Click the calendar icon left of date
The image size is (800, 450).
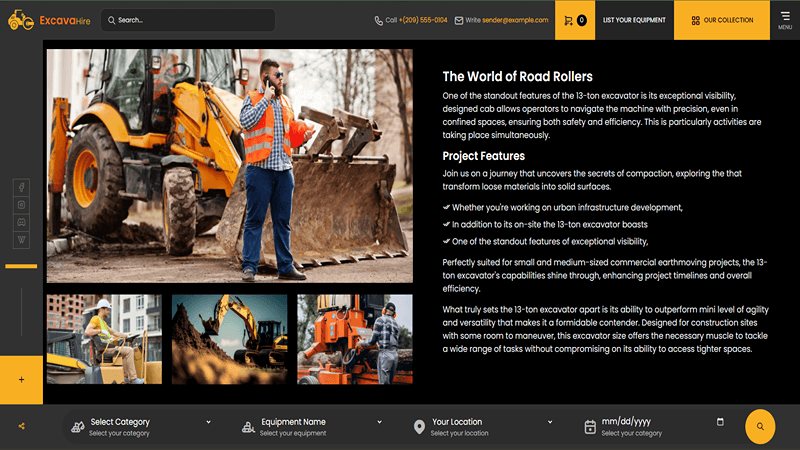[590, 427]
